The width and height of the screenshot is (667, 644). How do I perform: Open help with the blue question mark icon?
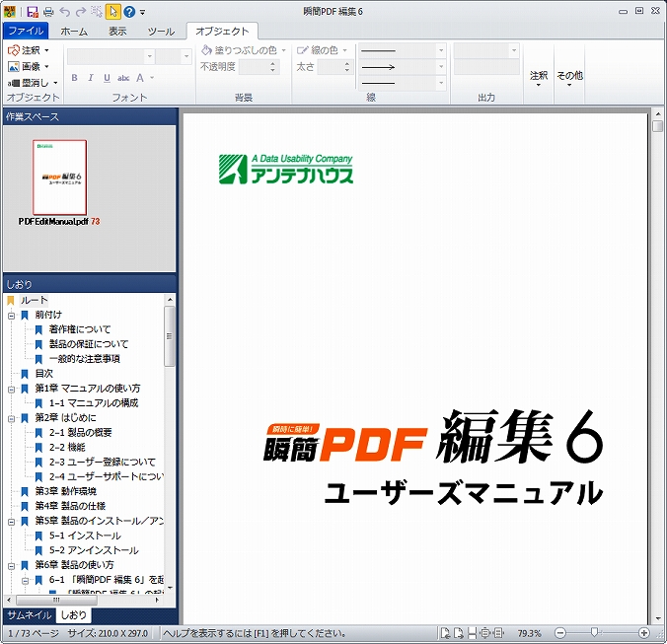(x=129, y=12)
